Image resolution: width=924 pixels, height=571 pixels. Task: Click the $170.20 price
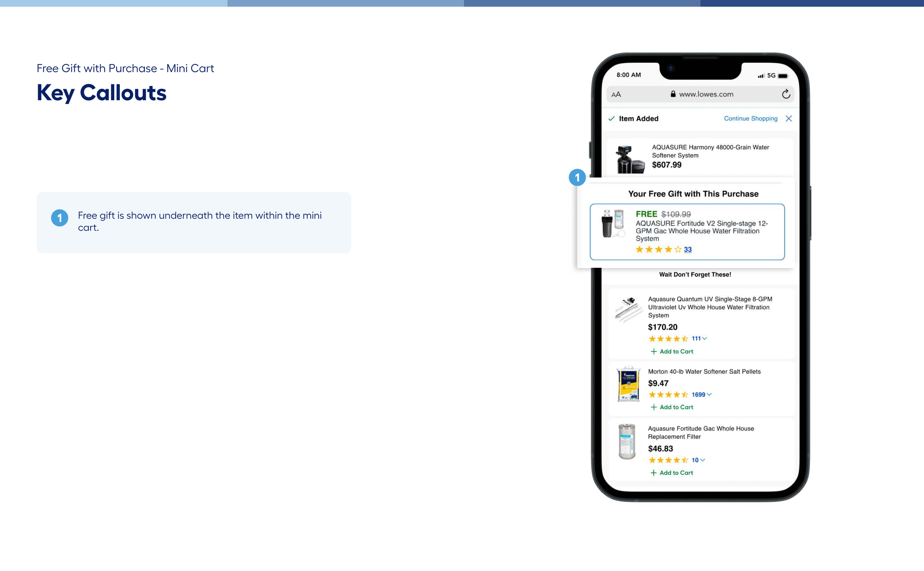pos(662,327)
